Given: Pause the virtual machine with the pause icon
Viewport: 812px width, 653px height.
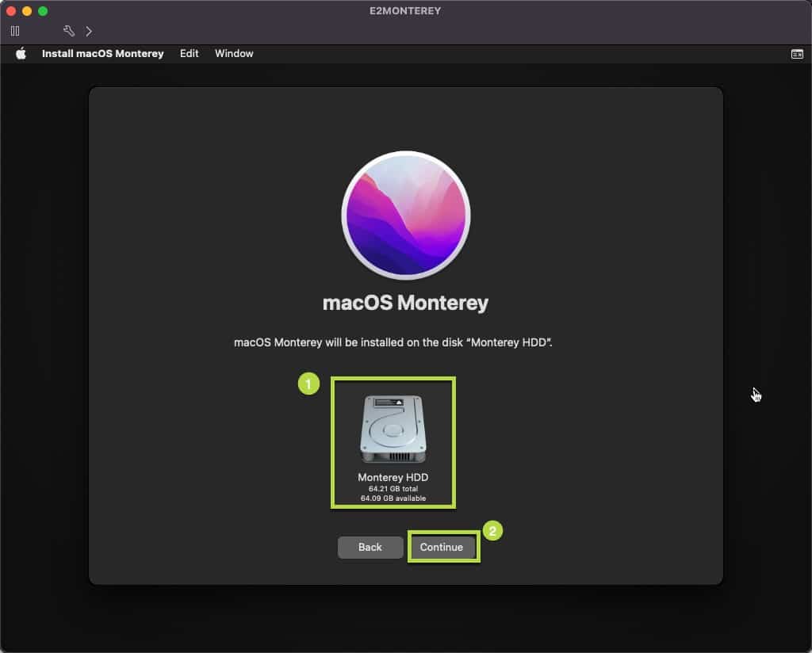Looking at the screenshot, I should (15, 31).
